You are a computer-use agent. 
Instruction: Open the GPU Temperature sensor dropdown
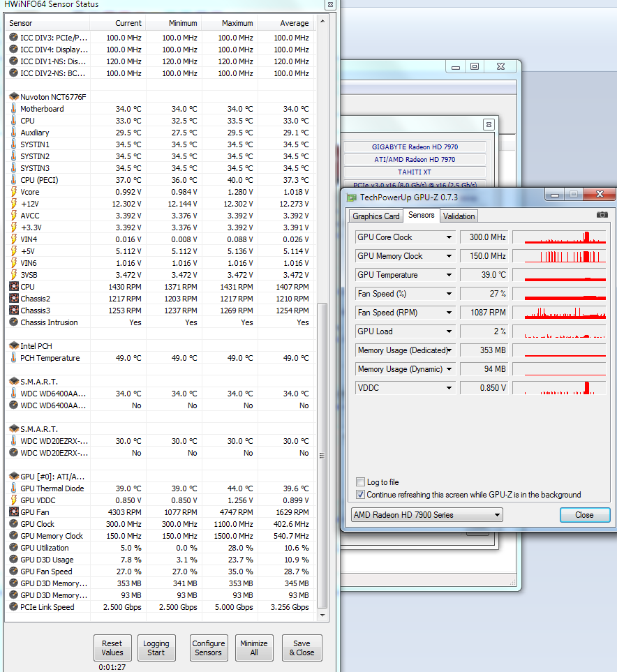pos(449,275)
